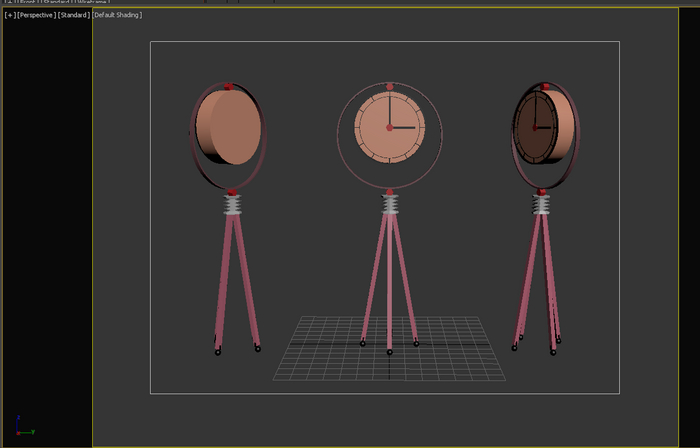Open the Perspective point-of-view viewport menu

pyautogui.click(x=36, y=16)
